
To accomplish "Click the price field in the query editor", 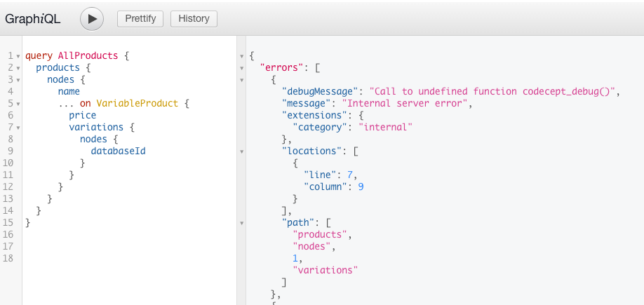I will pos(83,116).
